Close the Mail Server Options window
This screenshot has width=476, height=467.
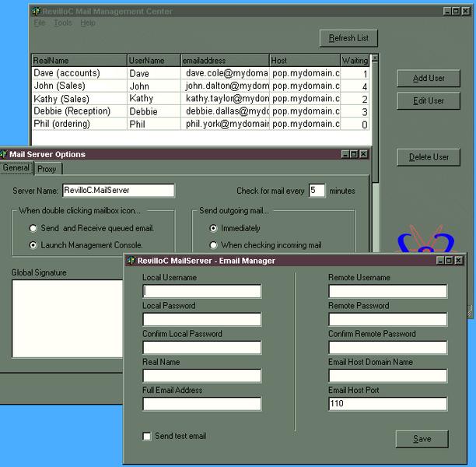click(x=364, y=154)
